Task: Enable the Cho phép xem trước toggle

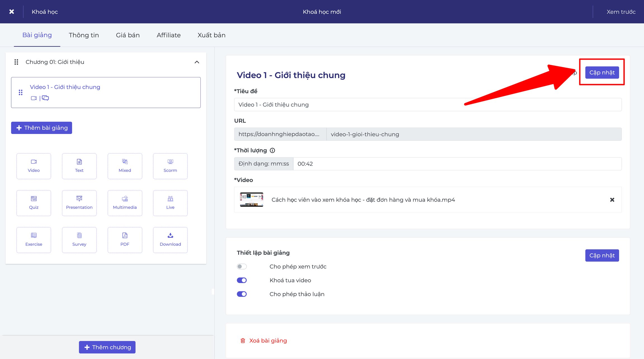Action: [x=242, y=267]
